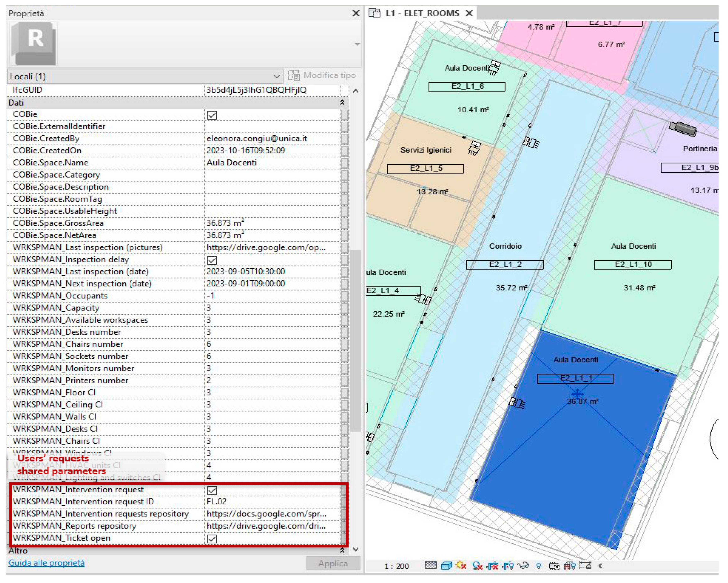Click the 1 : 200 view scale

coord(396,566)
